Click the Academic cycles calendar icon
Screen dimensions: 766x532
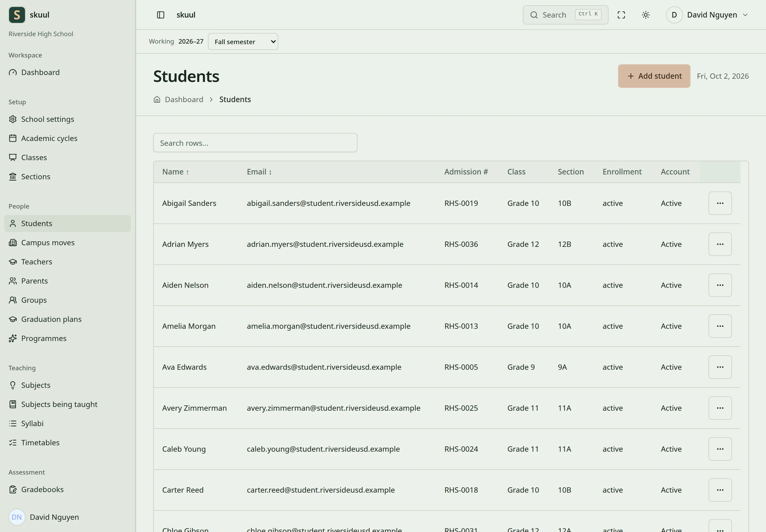(x=13, y=138)
